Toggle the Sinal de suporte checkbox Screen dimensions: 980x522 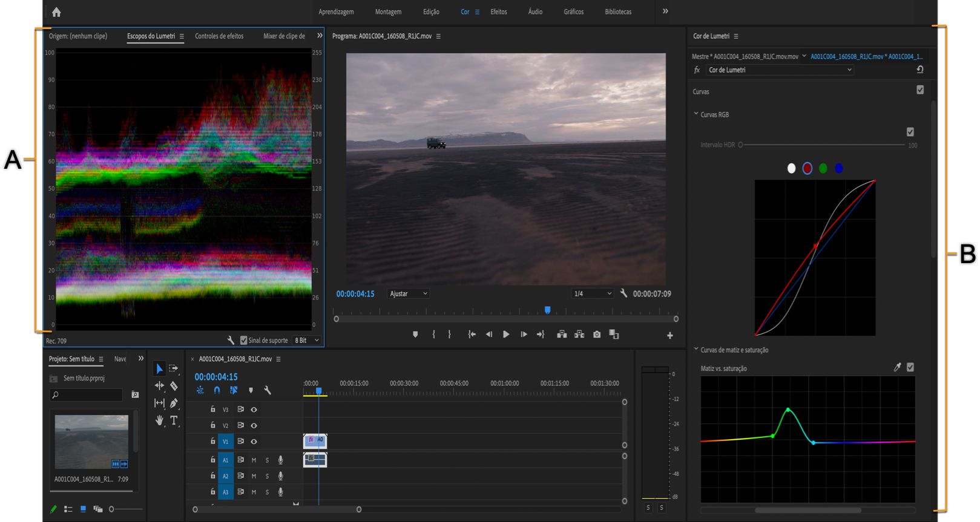click(x=244, y=341)
